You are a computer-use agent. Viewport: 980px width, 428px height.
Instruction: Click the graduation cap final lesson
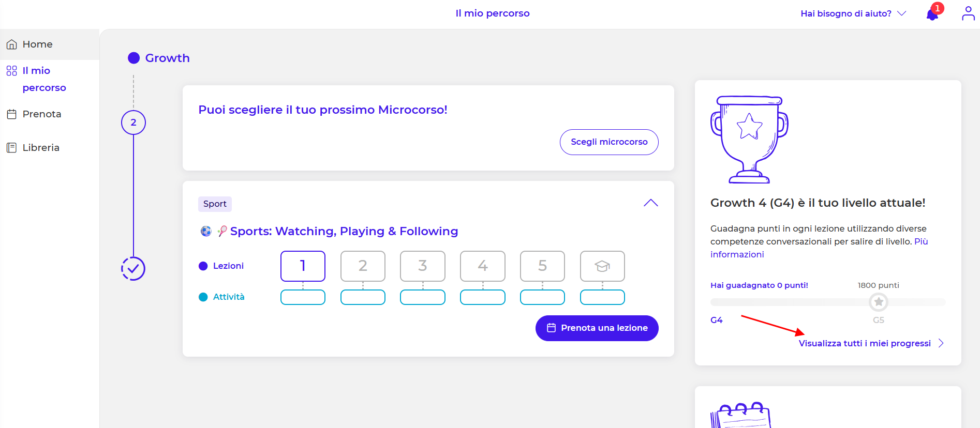point(602,266)
